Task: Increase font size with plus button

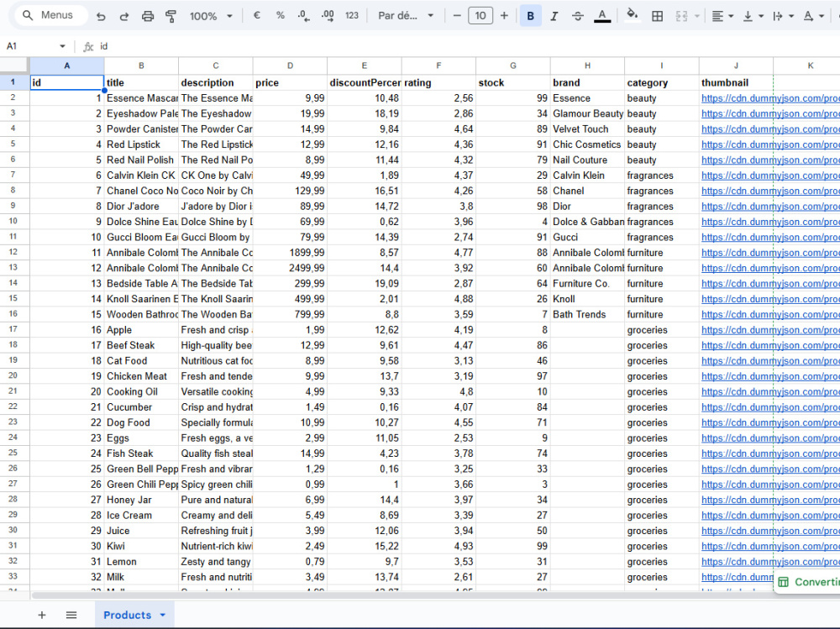Action: [504, 16]
